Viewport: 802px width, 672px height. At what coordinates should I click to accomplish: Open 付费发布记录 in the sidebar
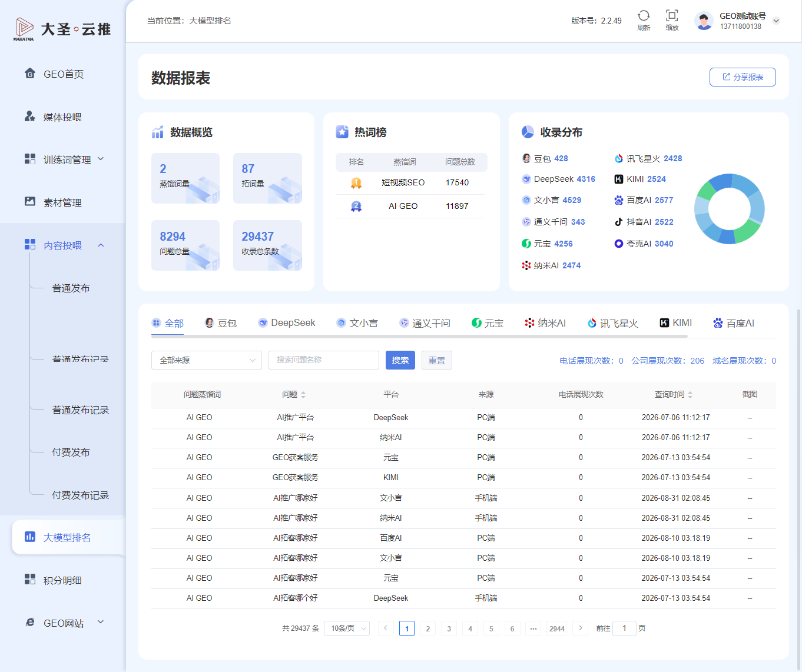click(x=81, y=495)
